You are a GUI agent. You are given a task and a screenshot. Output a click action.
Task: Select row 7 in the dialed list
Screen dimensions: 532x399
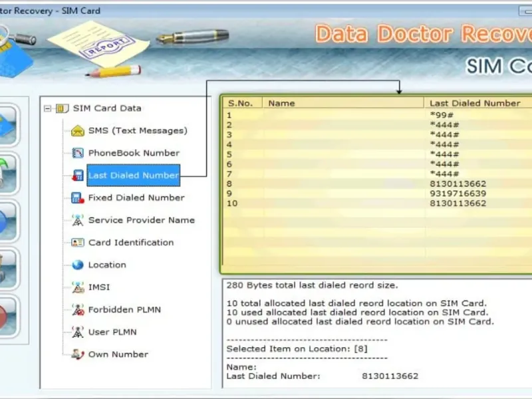[x=378, y=174]
